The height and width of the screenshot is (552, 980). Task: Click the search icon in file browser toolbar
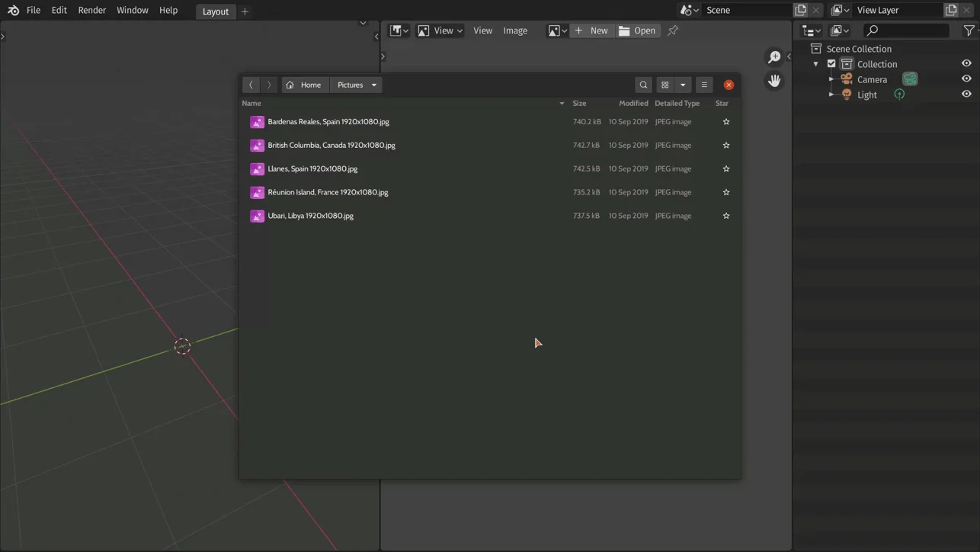643,85
